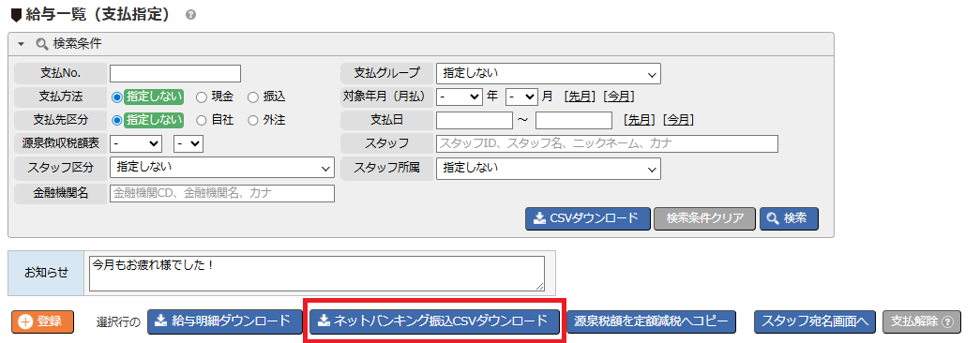The width and height of the screenshot is (980, 343).
Task: Select 振込 payment method
Action: pyautogui.click(x=252, y=97)
